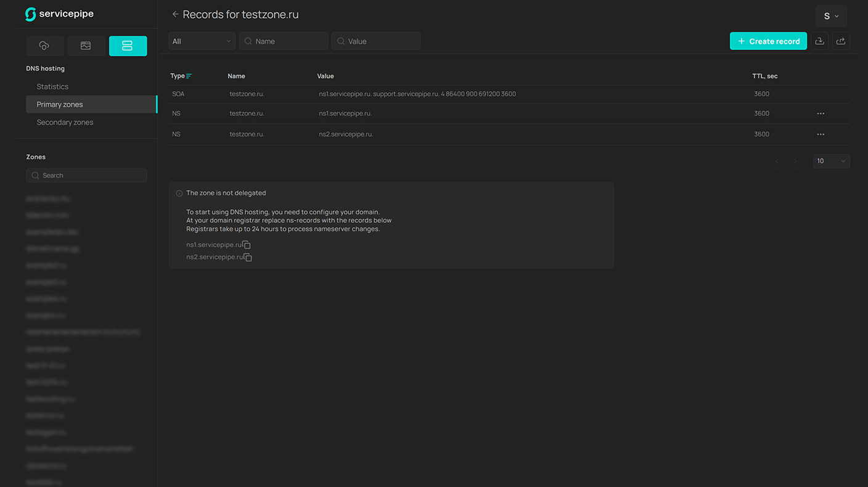The height and width of the screenshot is (487, 868).
Task: Open actions menu for ns1.servicepipe.ru record
Action: 821,113
